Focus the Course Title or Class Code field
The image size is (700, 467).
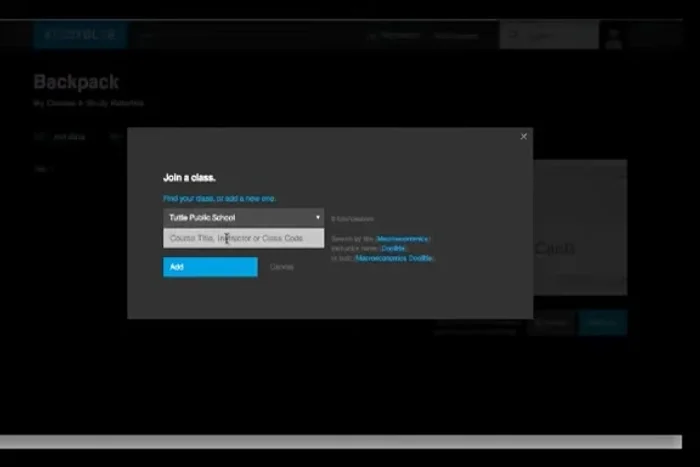coord(243,238)
